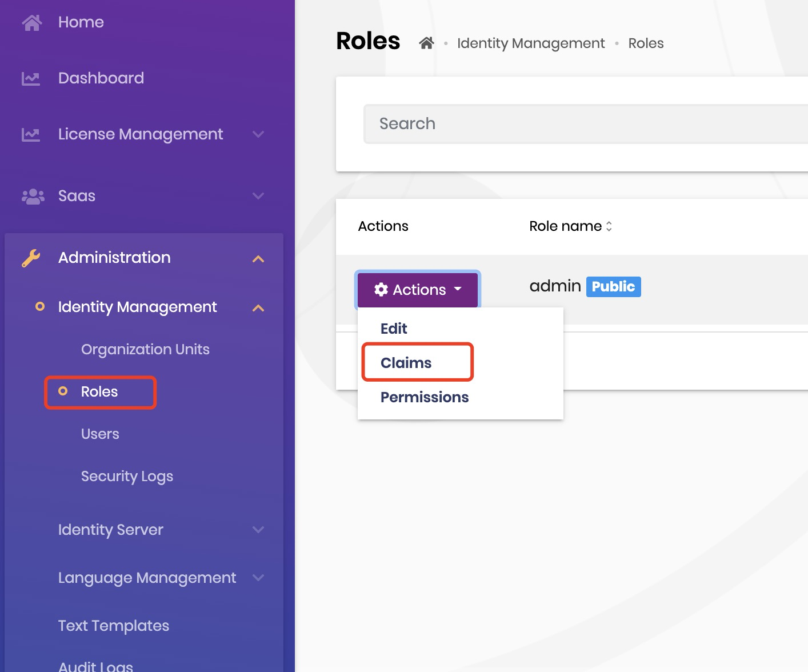The height and width of the screenshot is (672, 808).
Task: Open the Actions dropdown for admin role
Action: [x=418, y=290]
